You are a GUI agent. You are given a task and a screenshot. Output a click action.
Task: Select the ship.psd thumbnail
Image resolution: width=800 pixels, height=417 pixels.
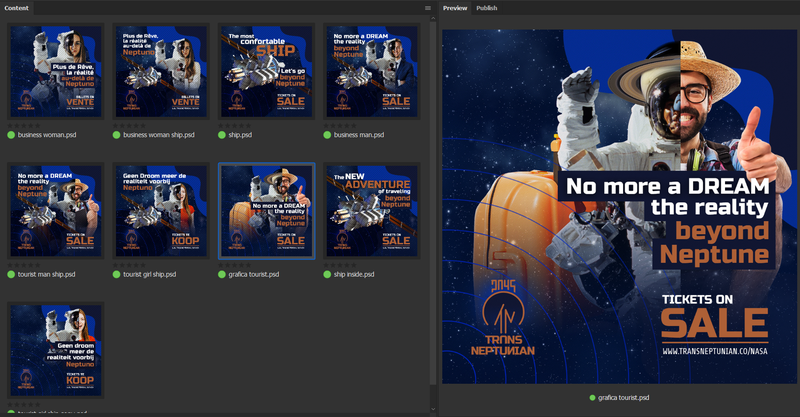point(267,71)
